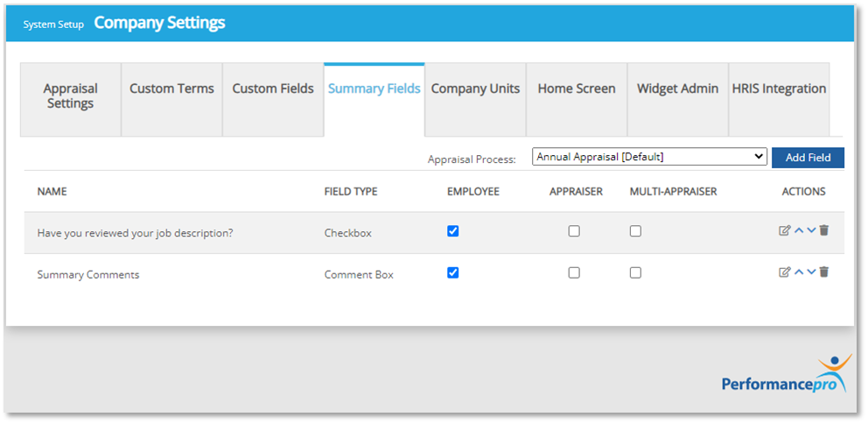This screenshot has height=424, width=868.
Task: Go to the Widget Admin tab
Action: coord(677,88)
